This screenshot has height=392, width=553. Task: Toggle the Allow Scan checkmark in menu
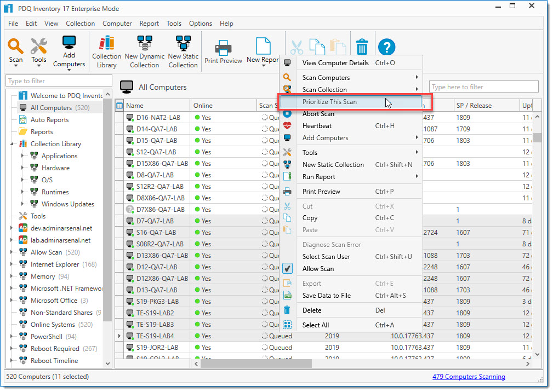click(x=287, y=269)
